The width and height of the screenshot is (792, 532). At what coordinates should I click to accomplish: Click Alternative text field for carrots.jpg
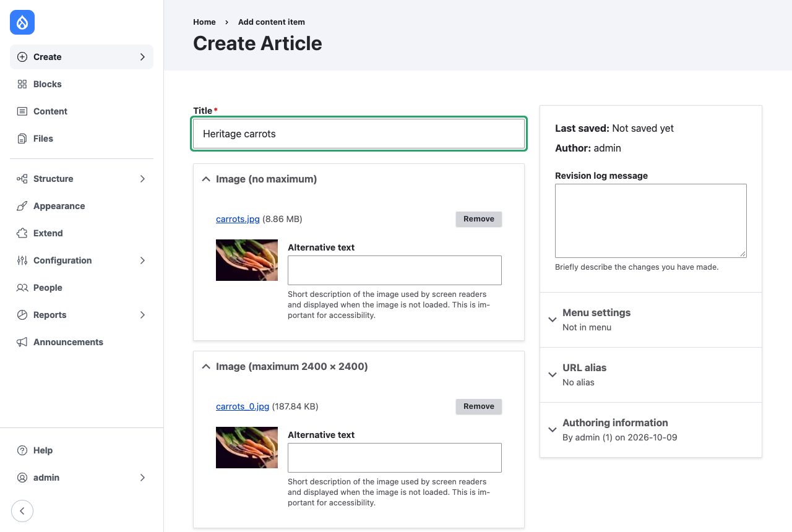tap(395, 270)
